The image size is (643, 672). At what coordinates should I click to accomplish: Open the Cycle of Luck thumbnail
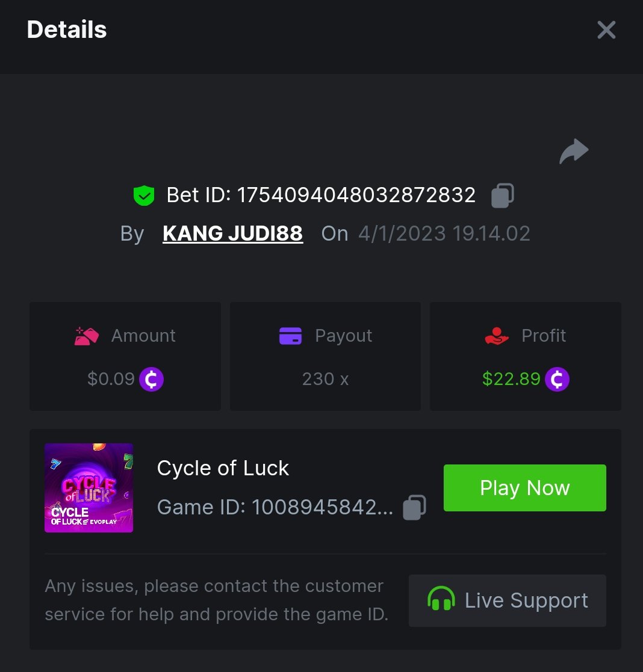coord(89,488)
